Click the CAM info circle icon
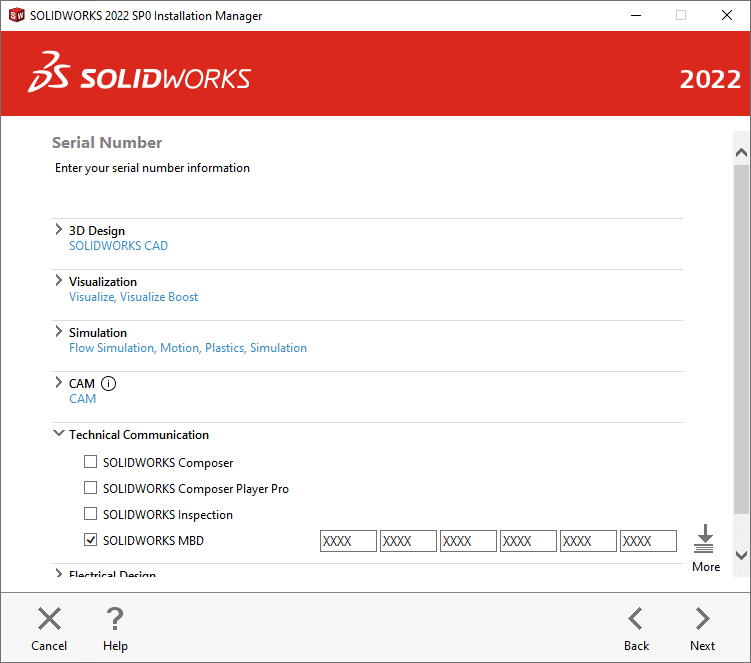The width and height of the screenshot is (751, 663). pyautogui.click(x=109, y=383)
